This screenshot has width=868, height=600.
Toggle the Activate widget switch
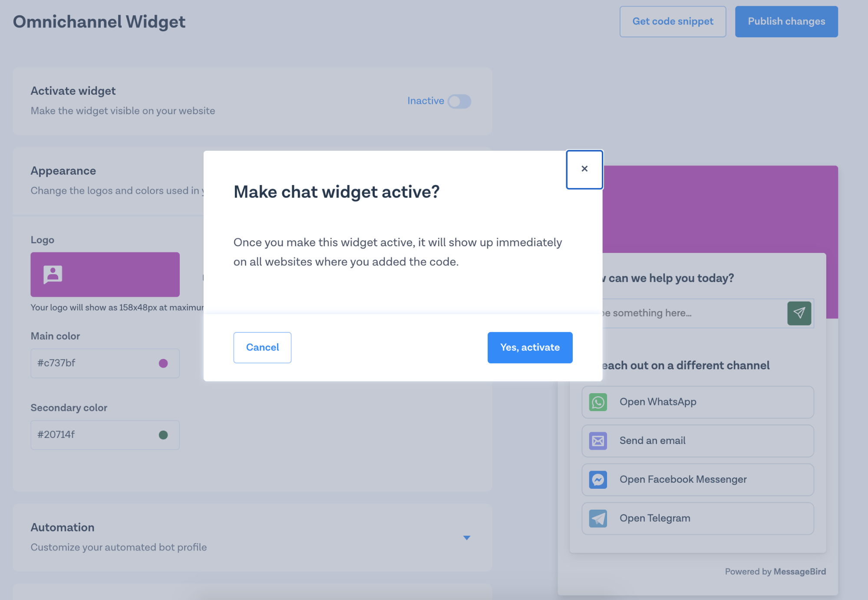click(460, 100)
